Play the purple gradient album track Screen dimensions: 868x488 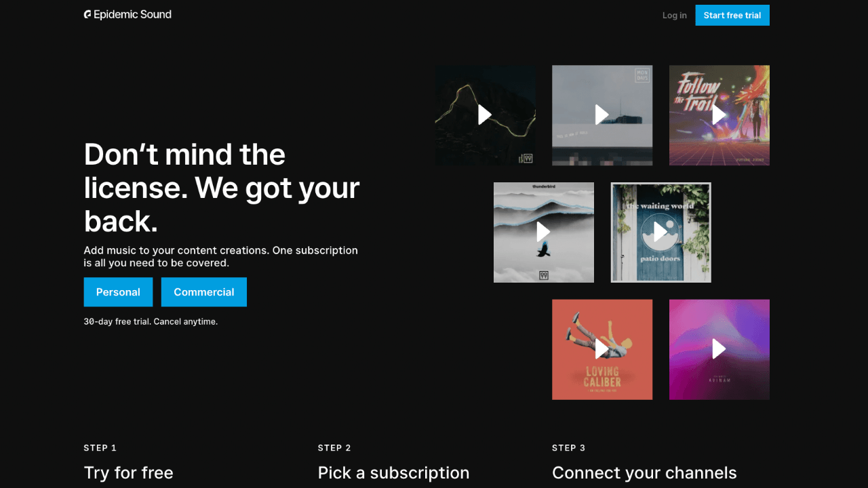pos(719,350)
